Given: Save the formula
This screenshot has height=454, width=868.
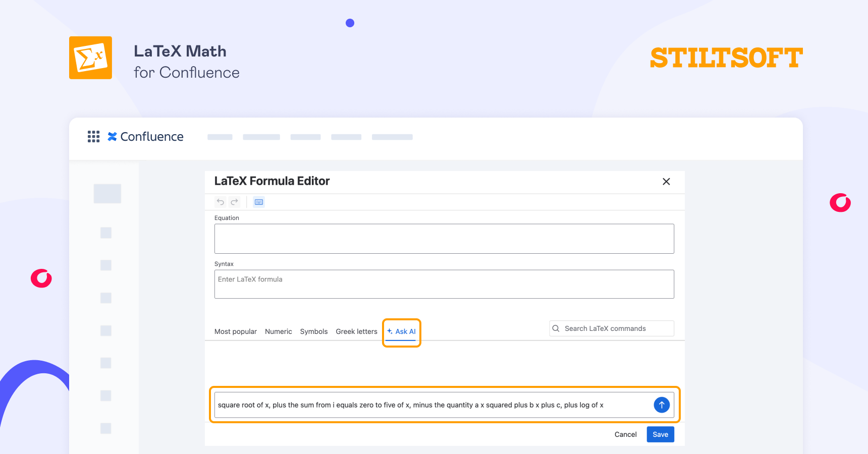Looking at the screenshot, I should click(661, 434).
